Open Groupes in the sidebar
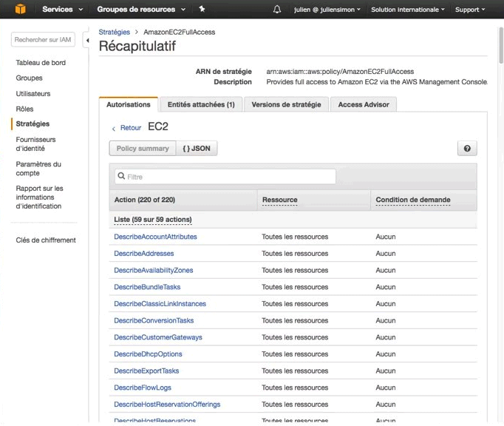The image size is (504, 426). [x=29, y=78]
